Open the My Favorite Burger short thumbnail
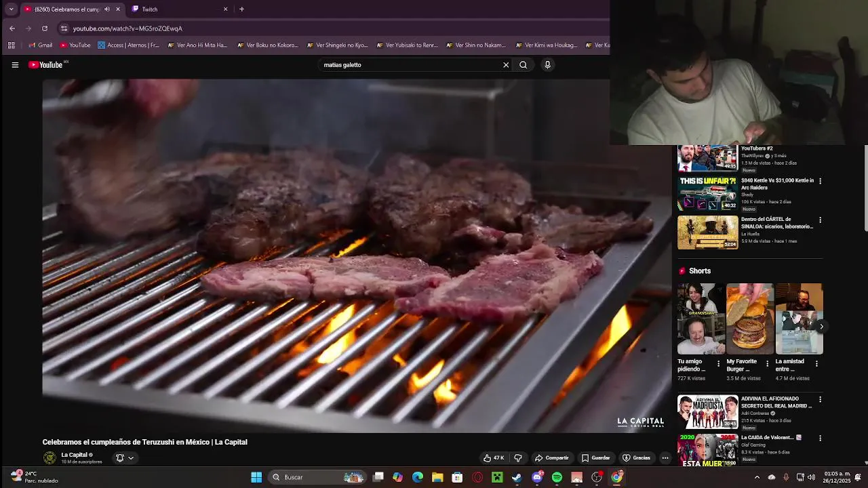 tap(750, 319)
